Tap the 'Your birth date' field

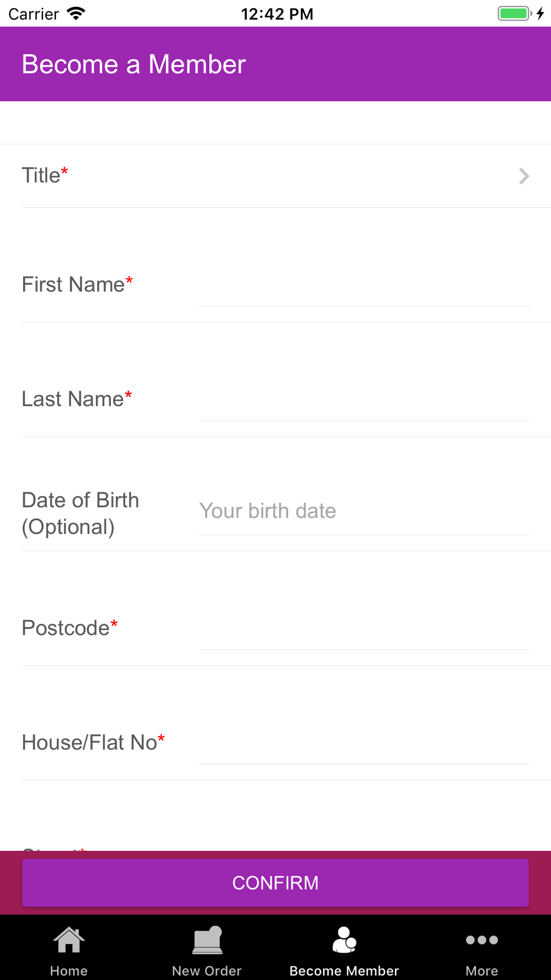click(364, 511)
